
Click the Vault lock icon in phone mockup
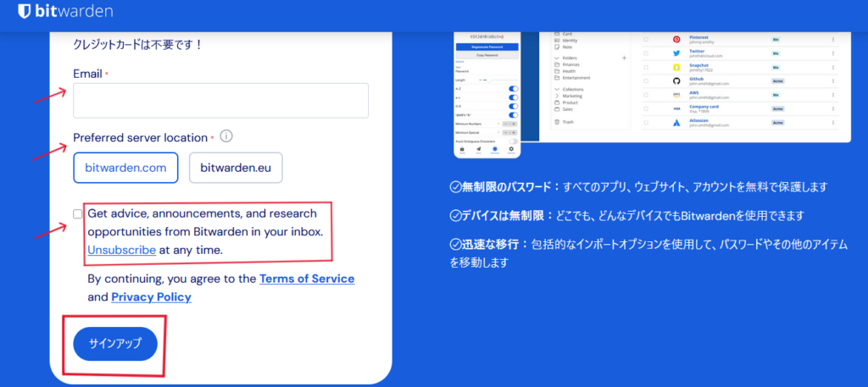(462, 149)
